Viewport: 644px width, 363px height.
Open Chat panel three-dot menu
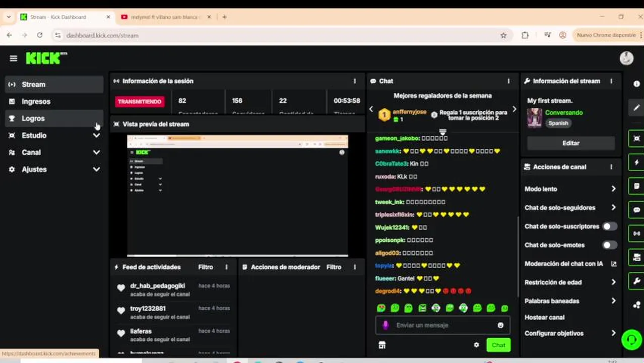(508, 81)
